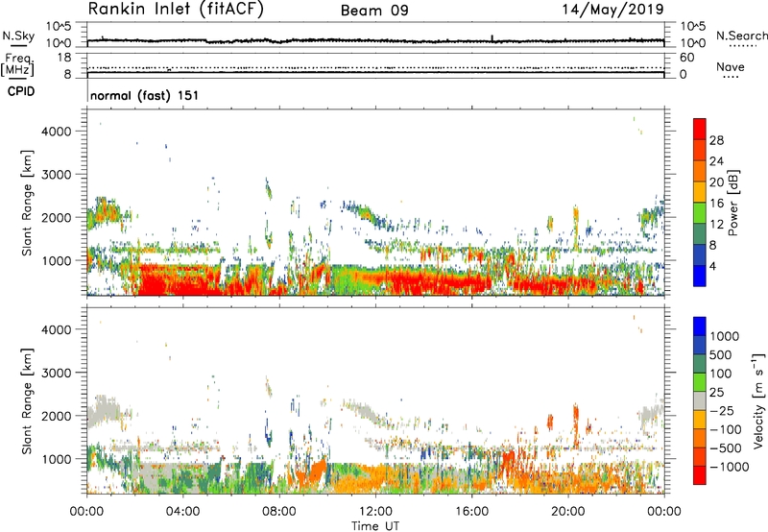
Task: Click the dotted line sample under N.Search
Action: [743, 46]
